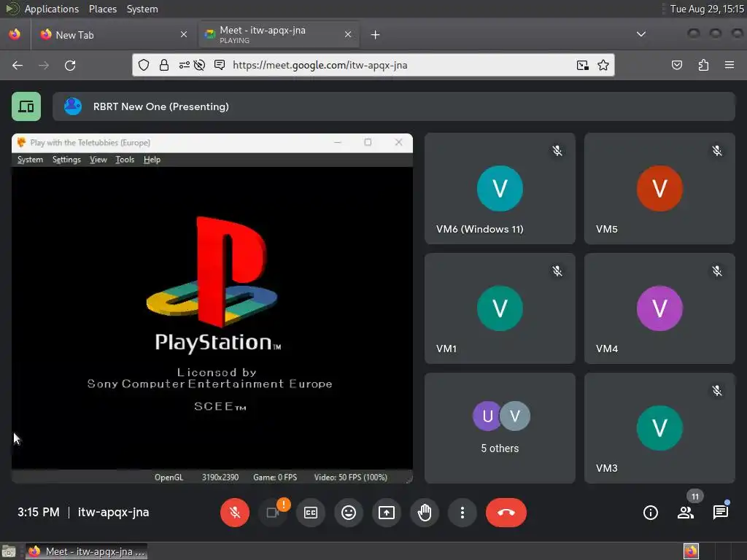The width and height of the screenshot is (747, 560).
Task: Show everyone participants panel
Action: [x=686, y=513]
